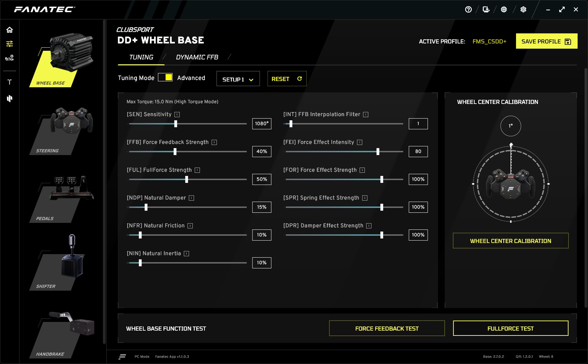Open the settings gear icon
The width and height of the screenshot is (588, 364).
click(523, 10)
